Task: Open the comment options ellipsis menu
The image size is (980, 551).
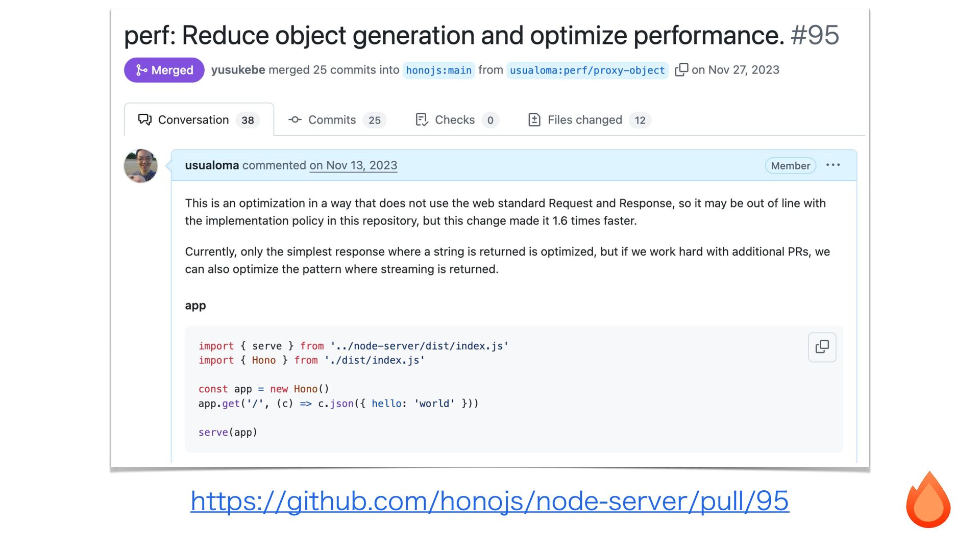Action: click(832, 165)
